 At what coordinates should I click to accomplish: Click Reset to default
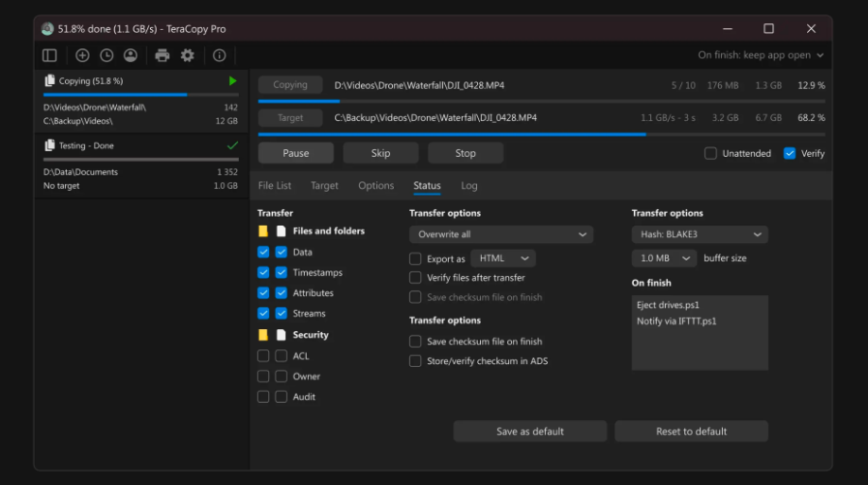pos(692,432)
